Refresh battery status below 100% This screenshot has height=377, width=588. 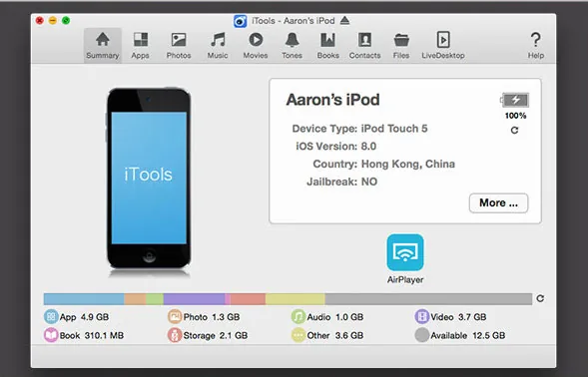pyautogui.click(x=514, y=130)
